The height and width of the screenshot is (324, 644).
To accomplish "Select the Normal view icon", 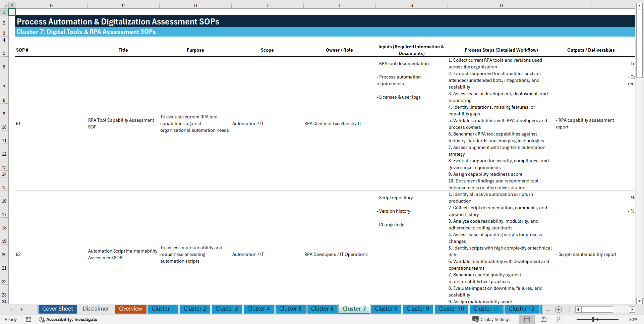I will point(527,319).
